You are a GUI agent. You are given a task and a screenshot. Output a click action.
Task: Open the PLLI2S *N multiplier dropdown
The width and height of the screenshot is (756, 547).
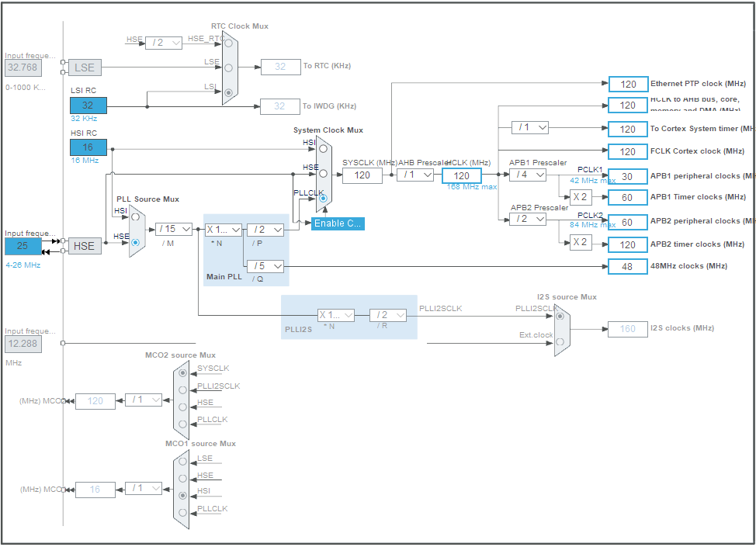pyautogui.click(x=336, y=315)
